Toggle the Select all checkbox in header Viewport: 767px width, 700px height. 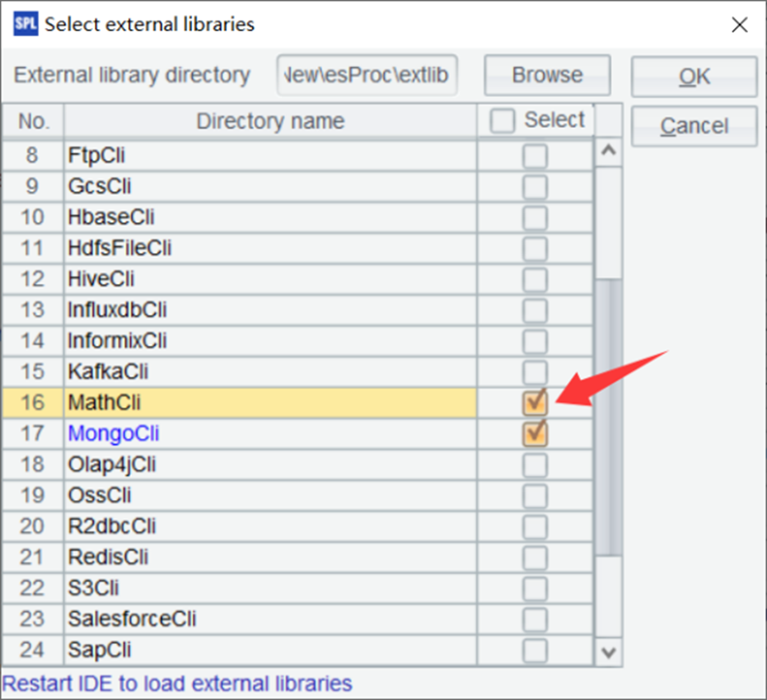(503, 120)
